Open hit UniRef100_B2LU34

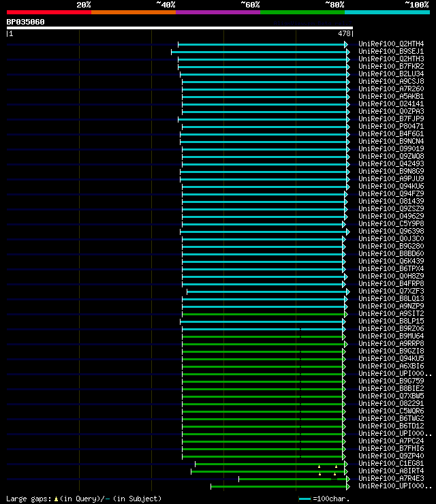tap(391, 74)
